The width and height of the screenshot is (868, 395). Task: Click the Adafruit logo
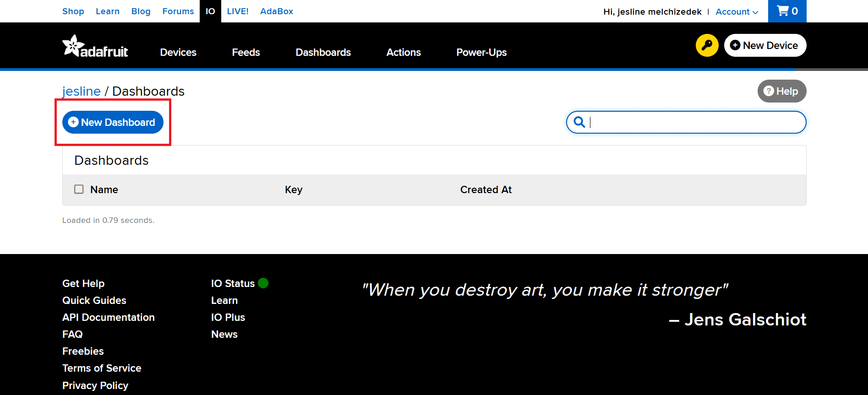point(95,46)
